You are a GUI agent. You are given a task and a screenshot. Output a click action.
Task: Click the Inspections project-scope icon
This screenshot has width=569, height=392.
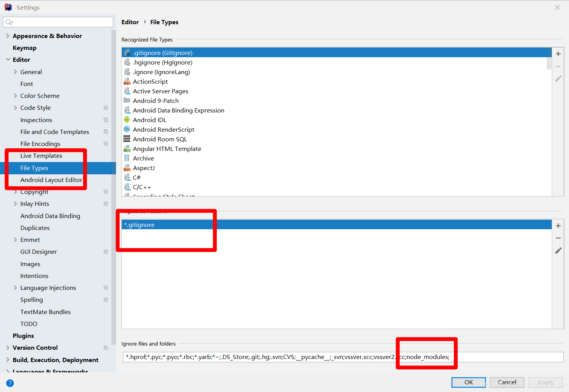106,120
